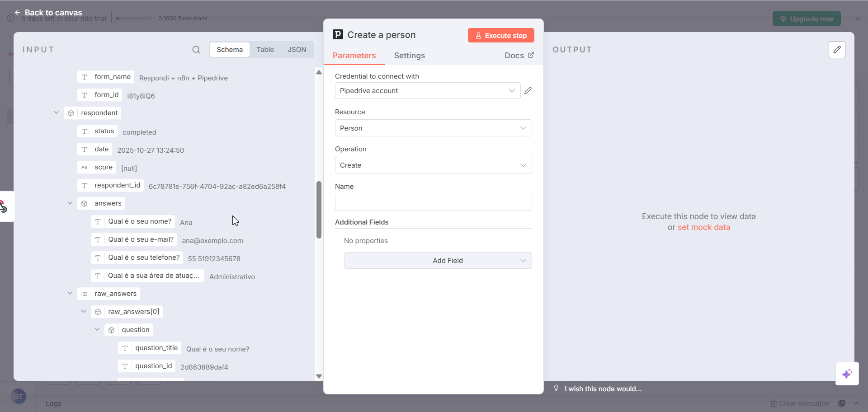Click the Execute step button
Screen dimensions: 868x412
click(x=501, y=35)
